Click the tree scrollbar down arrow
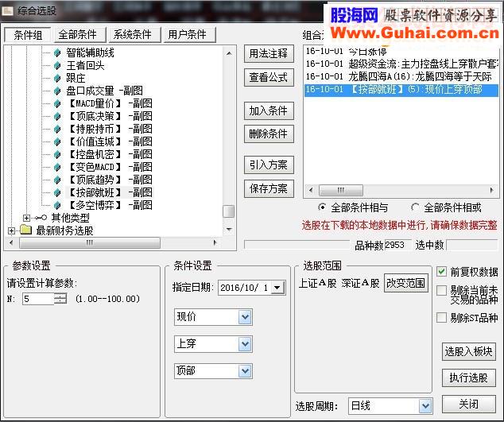The width and height of the screenshot is (504, 422). (229, 229)
